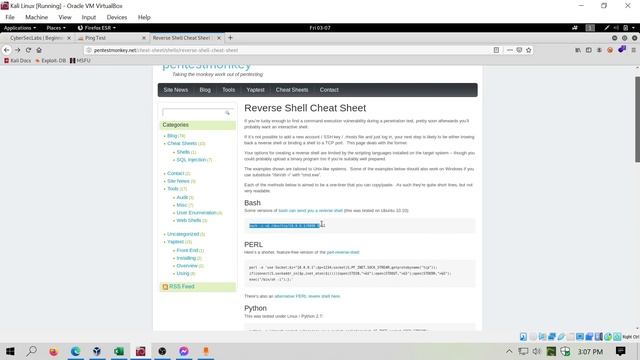This screenshot has width=640, height=360.
Task: Open Windows Start menu
Action: pyautogui.click(x=10, y=351)
